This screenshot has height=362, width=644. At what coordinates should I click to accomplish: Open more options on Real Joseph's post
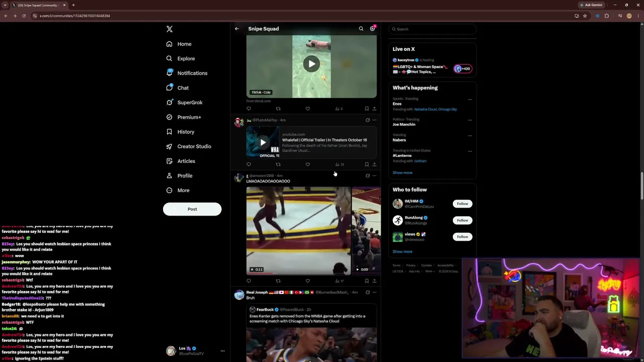click(374, 292)
